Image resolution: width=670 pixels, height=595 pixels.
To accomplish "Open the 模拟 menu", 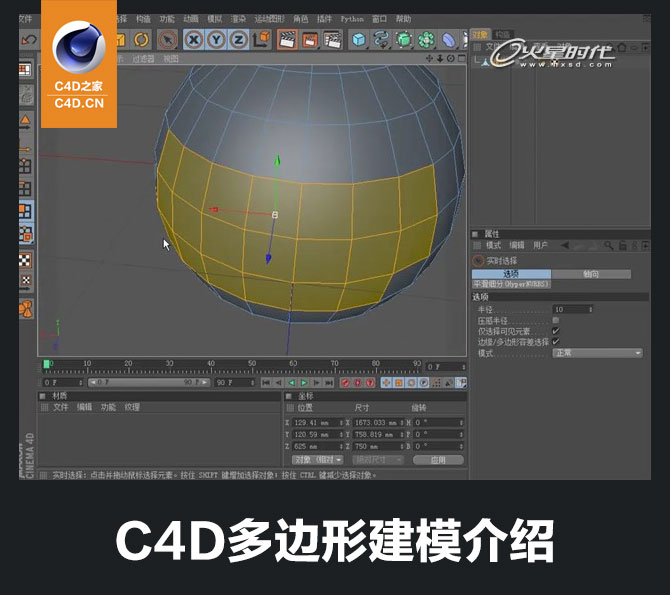I will 215,19.
